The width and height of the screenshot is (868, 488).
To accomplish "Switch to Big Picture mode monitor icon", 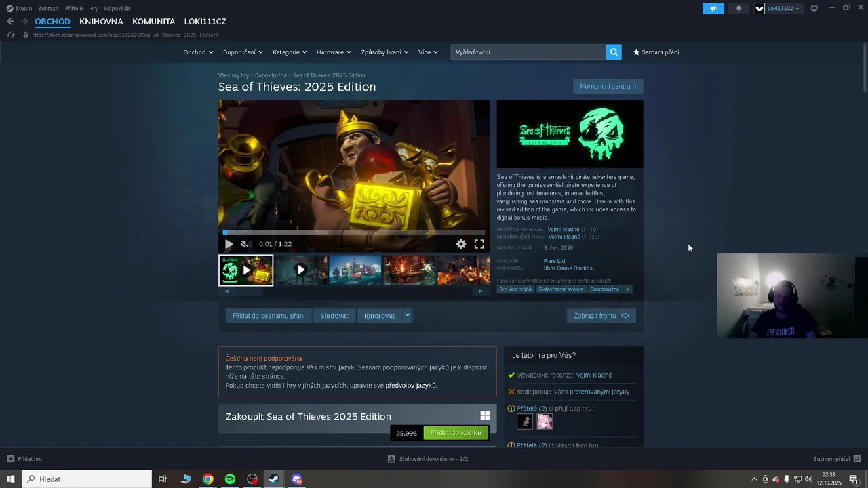I will [814, 8].
